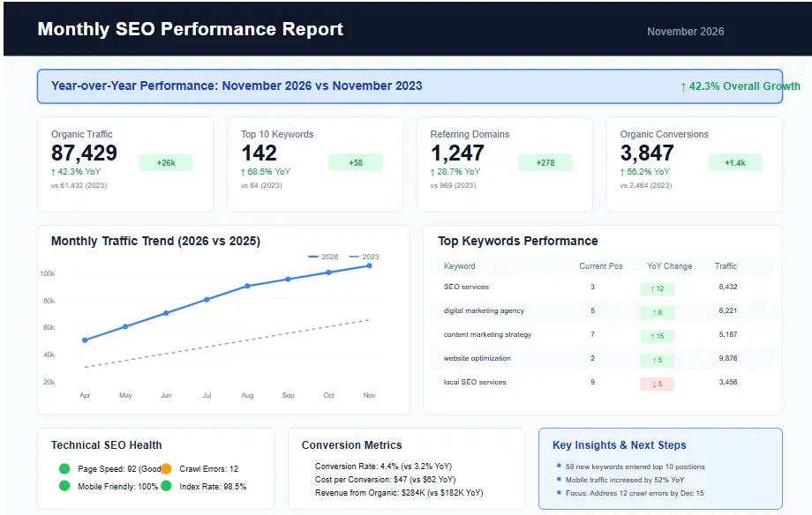Click the bullet beside the crawl errors insight

tap(557, 492)
